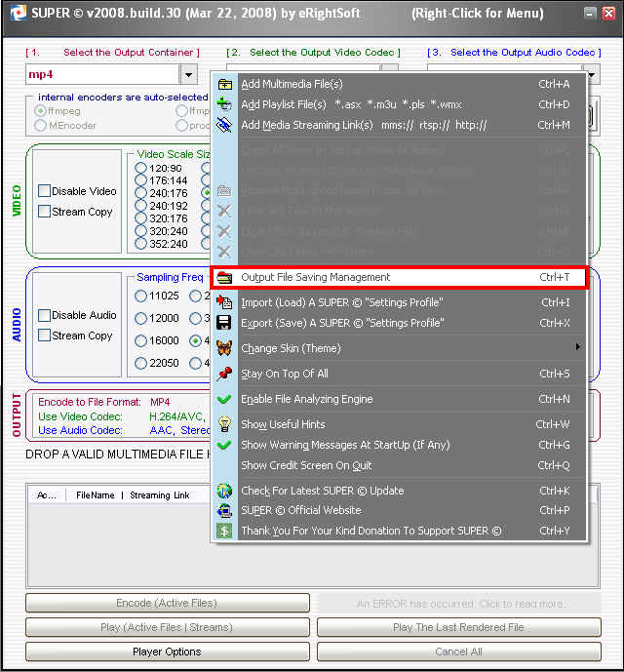Open the Output Audio Codec dropdown arrow
This screenshot has height=672, width=624.
(593, 74)
